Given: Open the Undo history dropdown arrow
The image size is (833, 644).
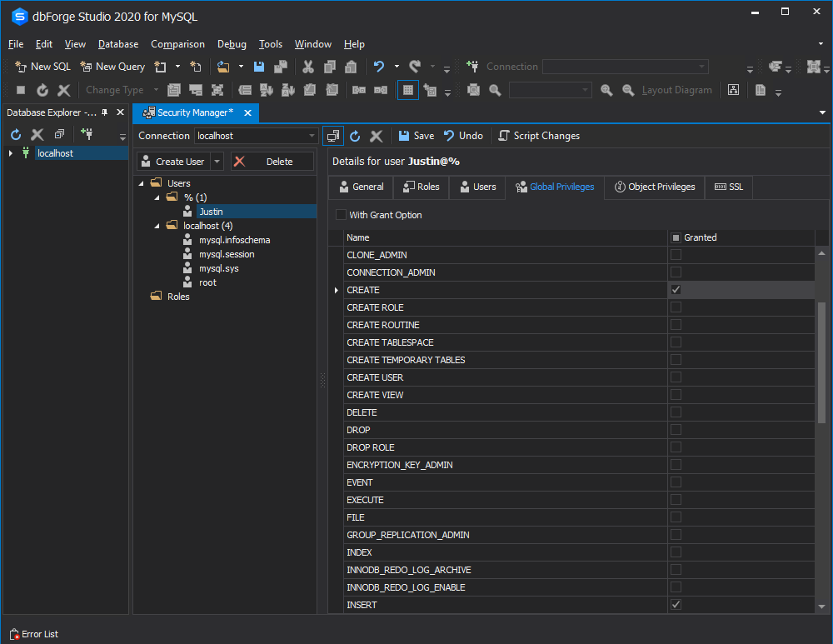Looking at the screenshot, I should coord(397,67).
